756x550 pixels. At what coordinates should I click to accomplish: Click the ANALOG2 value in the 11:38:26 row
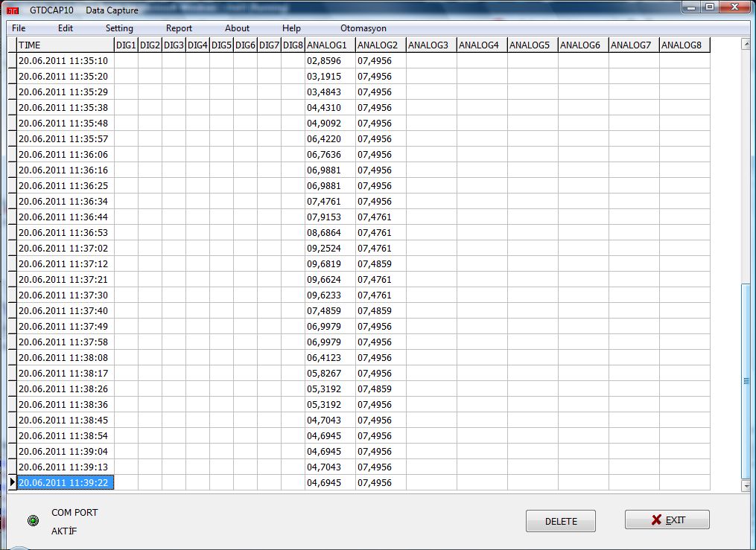tap(381, 388)
